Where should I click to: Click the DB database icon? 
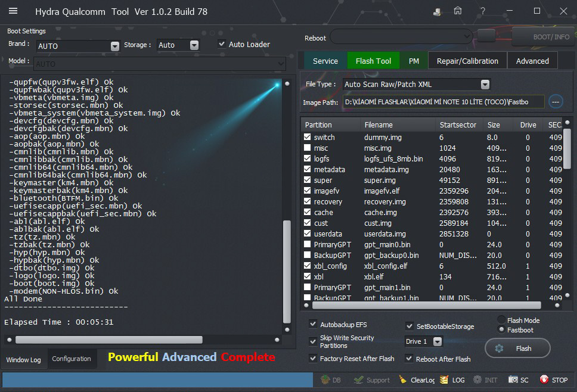coord(325,379)
